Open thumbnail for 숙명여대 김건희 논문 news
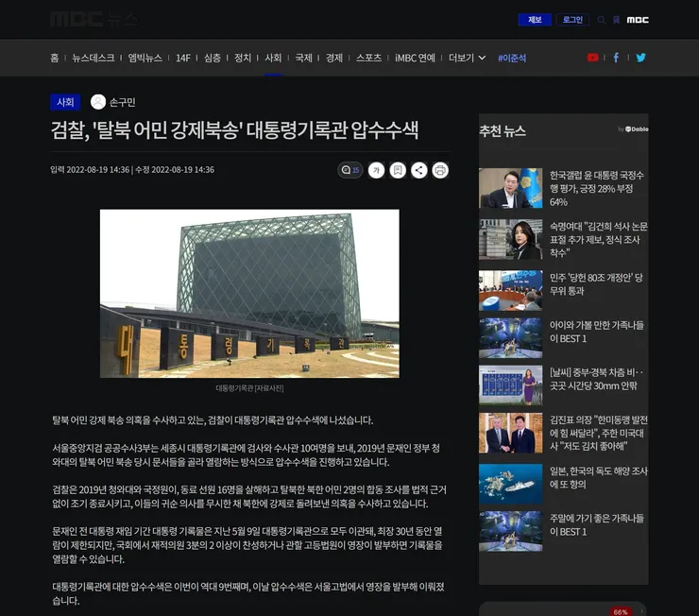This screenshot has height=616, width=699. click(510, 239)
